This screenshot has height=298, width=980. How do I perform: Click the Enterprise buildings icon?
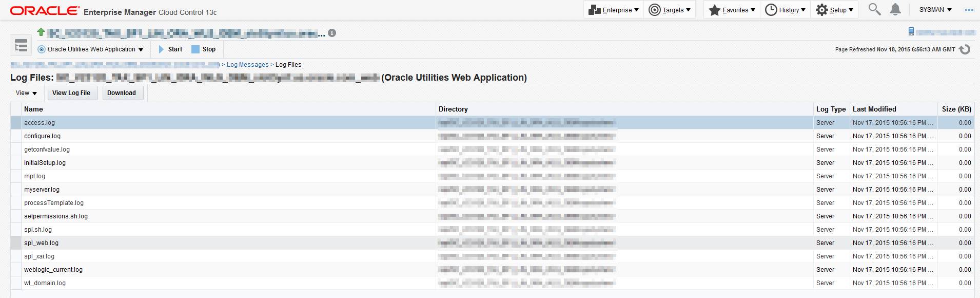click(x=595, y=10)
